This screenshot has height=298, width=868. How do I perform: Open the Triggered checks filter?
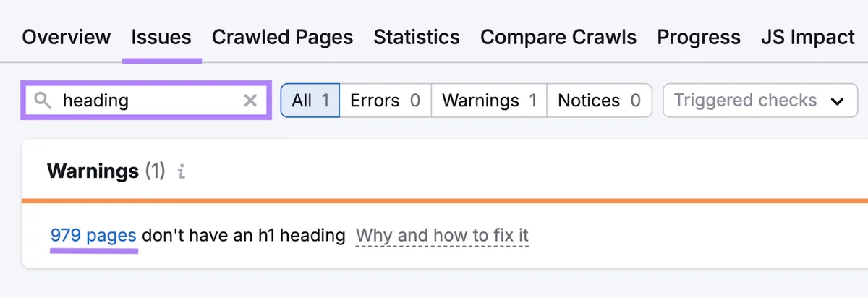[x=759, y=101]
